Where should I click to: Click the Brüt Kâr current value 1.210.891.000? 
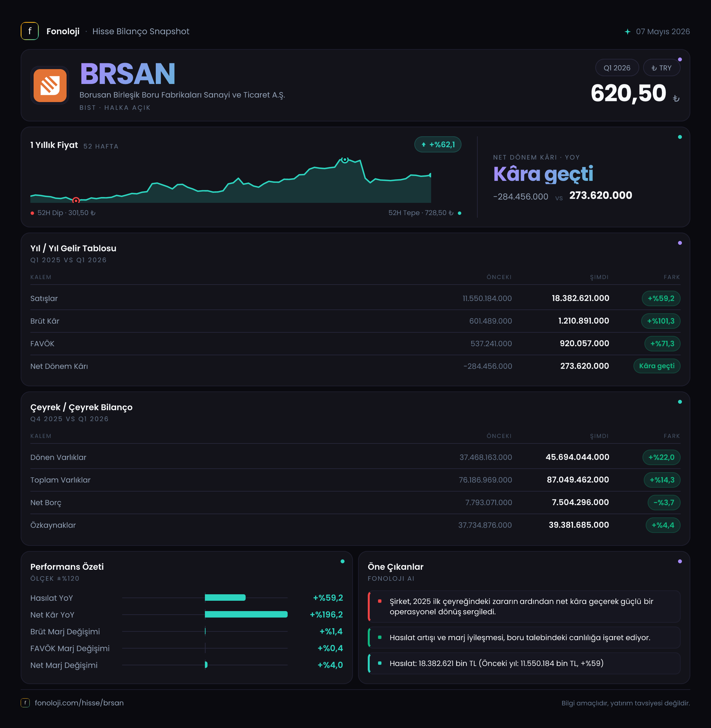click(584, 321)
